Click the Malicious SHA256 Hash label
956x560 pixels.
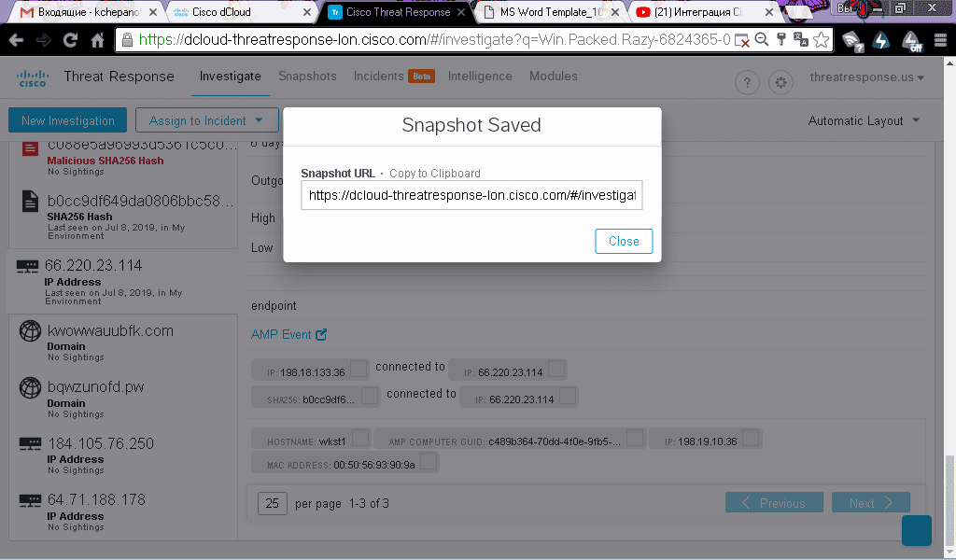point(105,161)
